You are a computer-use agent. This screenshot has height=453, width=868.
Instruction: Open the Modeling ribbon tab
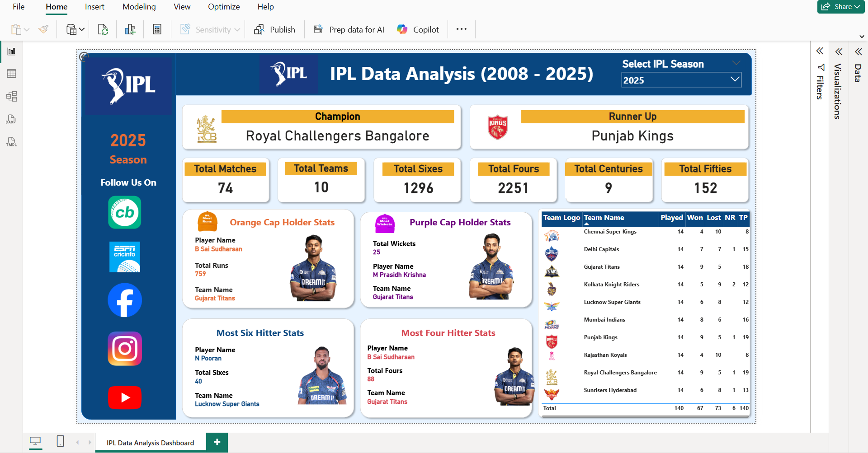139,7
